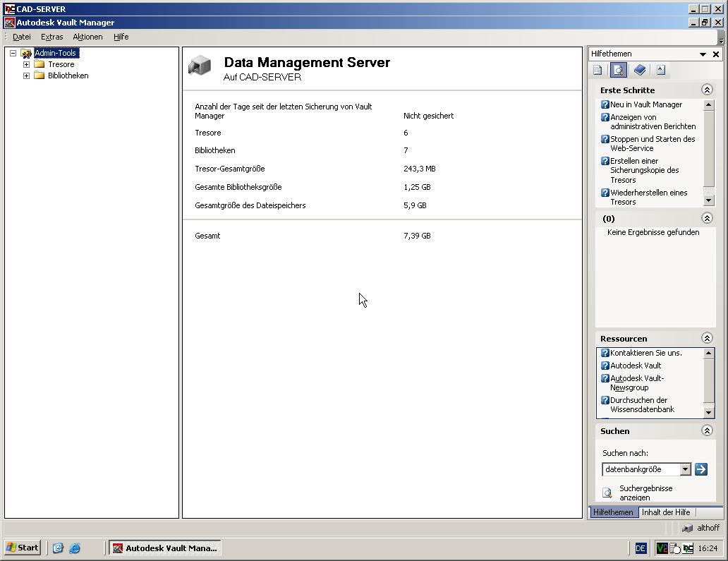Click the index page icon in the help toolbar
This screenshot has height=561, width=728.
[661, 70]
